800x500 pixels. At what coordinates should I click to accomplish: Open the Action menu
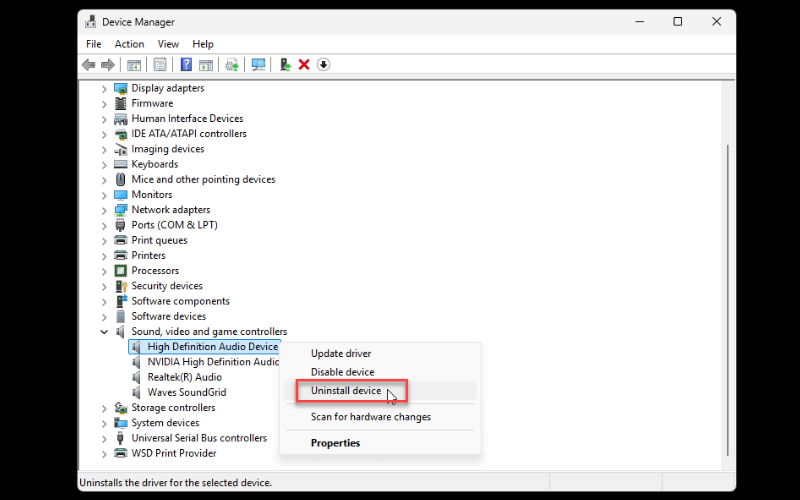tap(129, 44)
